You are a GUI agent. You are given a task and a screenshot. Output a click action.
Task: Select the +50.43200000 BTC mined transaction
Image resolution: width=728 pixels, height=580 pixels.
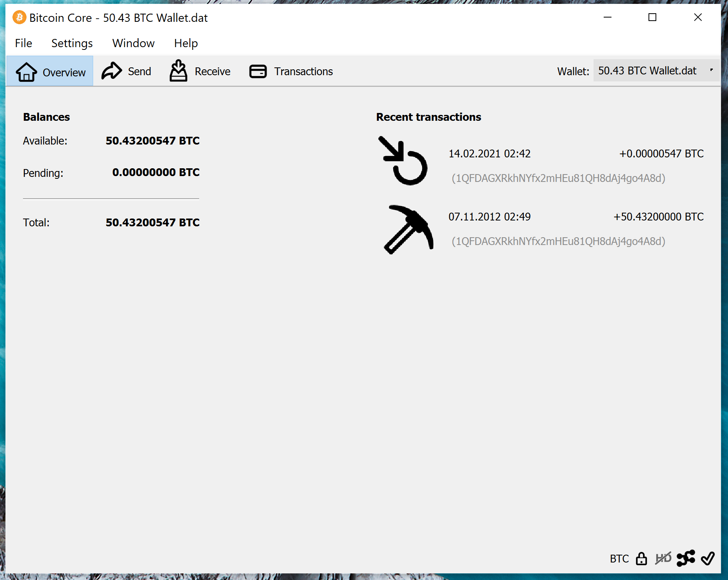(x=659, y=217)
